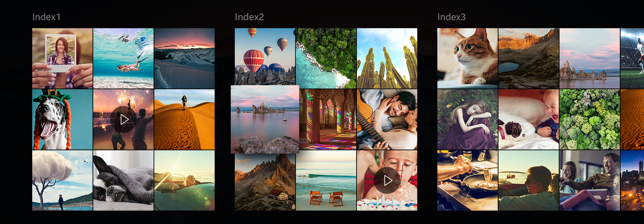Open the couple with guitar photo
644x224 pixels.
387,119
